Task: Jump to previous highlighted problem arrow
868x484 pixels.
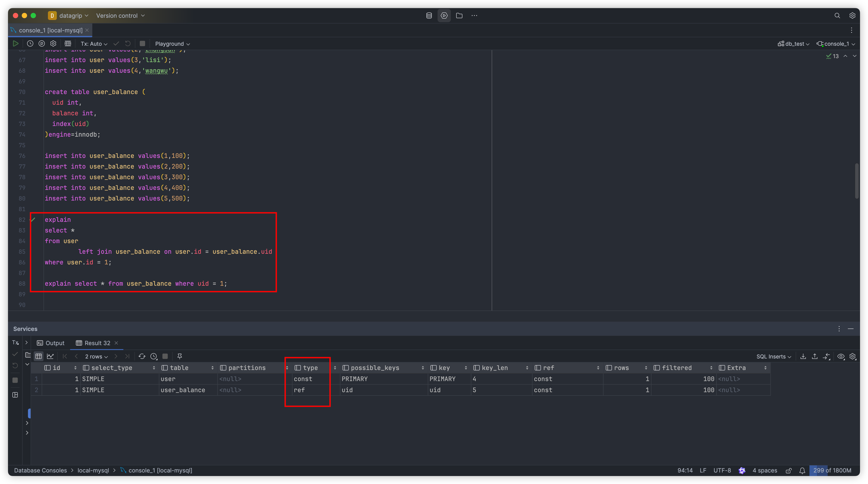Action: tap(845, 56)
